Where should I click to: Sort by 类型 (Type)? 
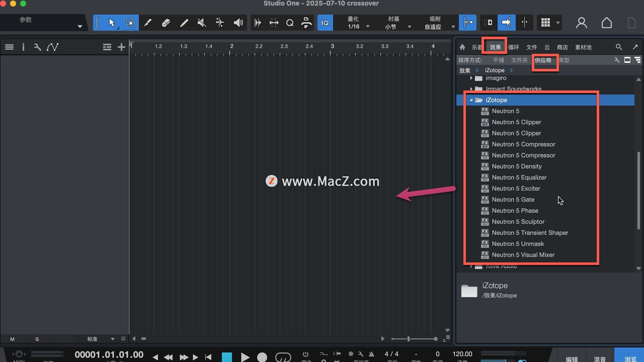coord(564,60)
